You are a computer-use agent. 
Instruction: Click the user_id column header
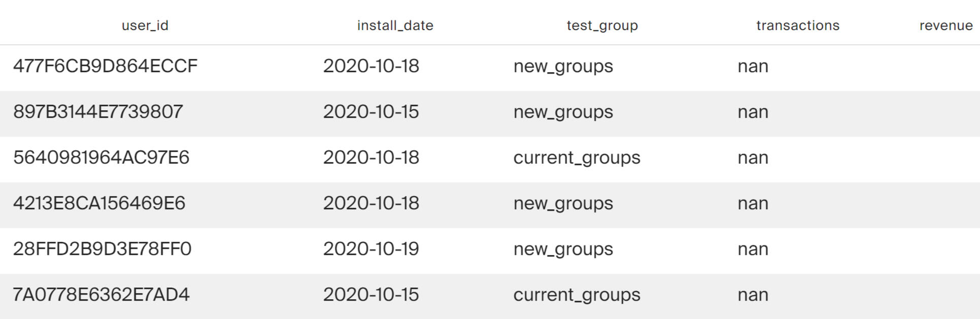[x=145, y=25]
